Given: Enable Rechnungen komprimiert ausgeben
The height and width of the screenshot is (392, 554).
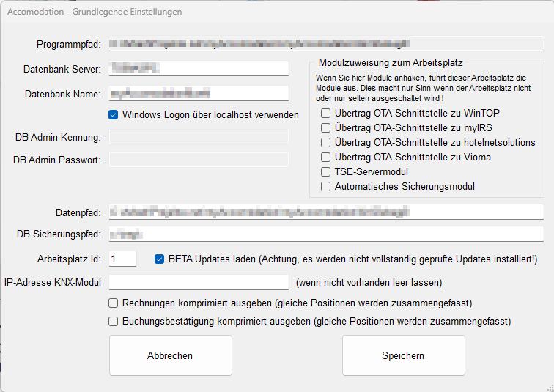Looking at the screenshot, I should [114, 303].
